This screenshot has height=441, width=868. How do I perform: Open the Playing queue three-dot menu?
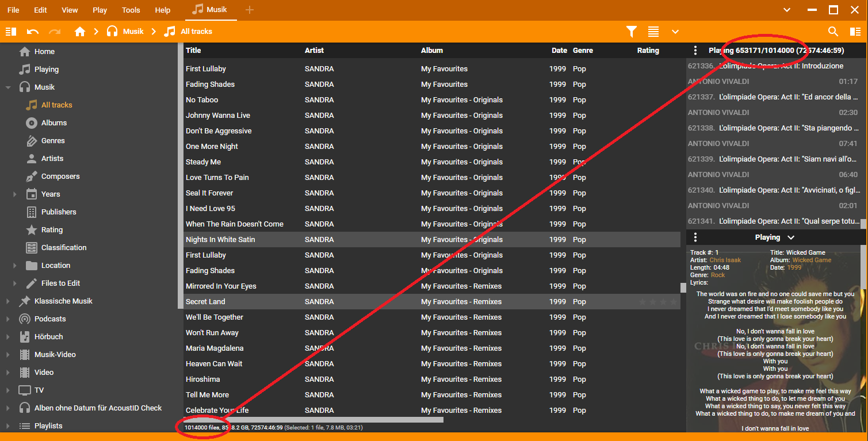click(695, 51)
